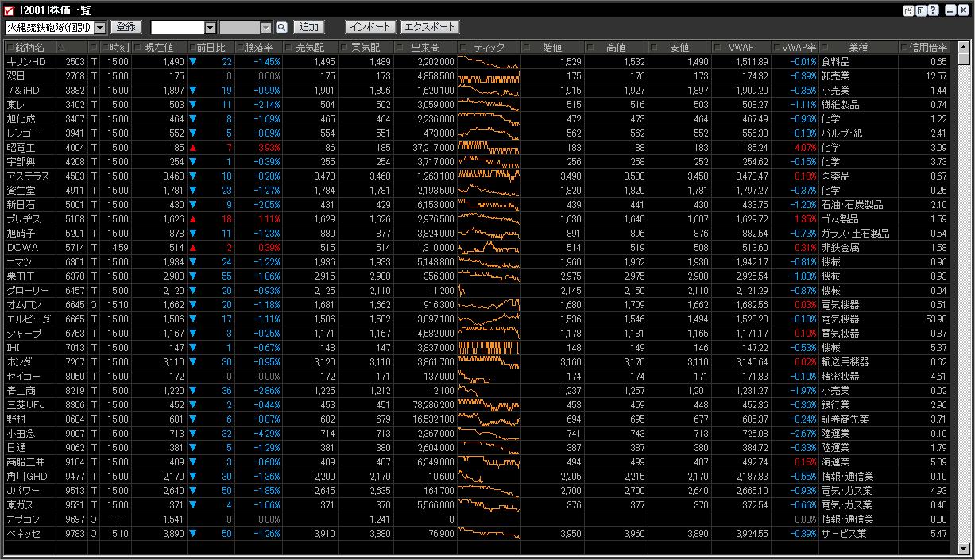
Task: Click the document icon in title bar
Action: coord(920,10)
